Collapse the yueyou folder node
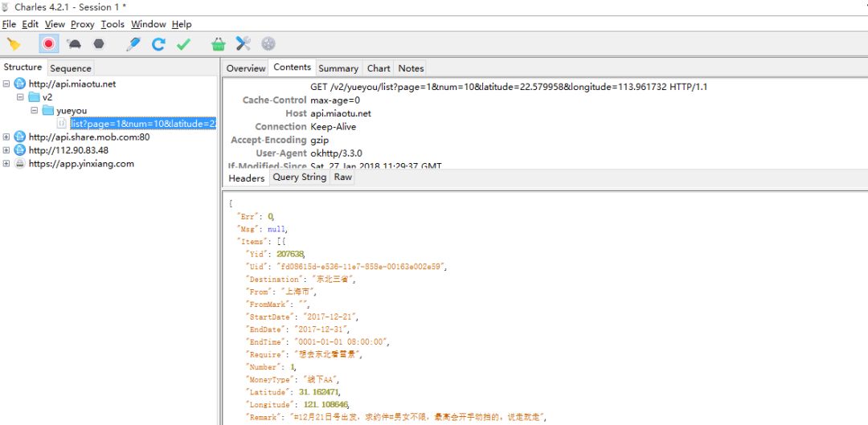The image size is (868, 425). click(x=34, y=111)
